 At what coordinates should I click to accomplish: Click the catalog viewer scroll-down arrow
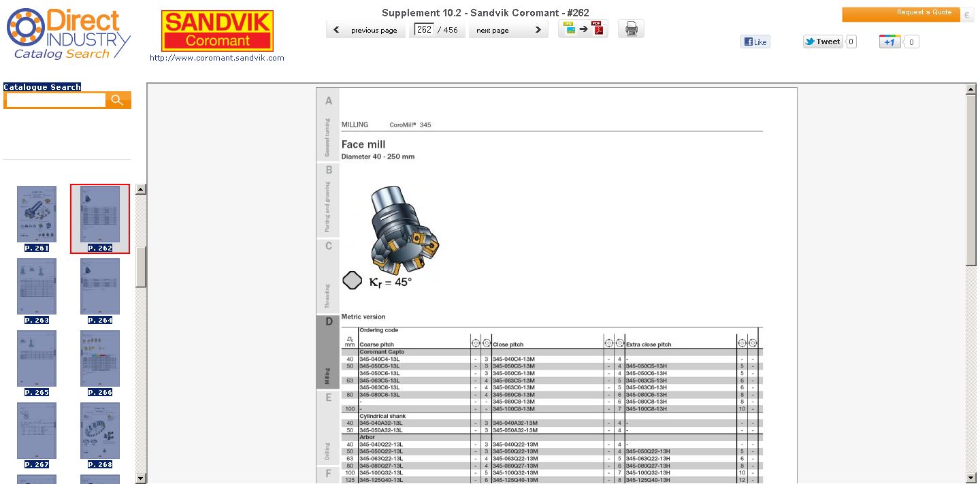[971, 478]
